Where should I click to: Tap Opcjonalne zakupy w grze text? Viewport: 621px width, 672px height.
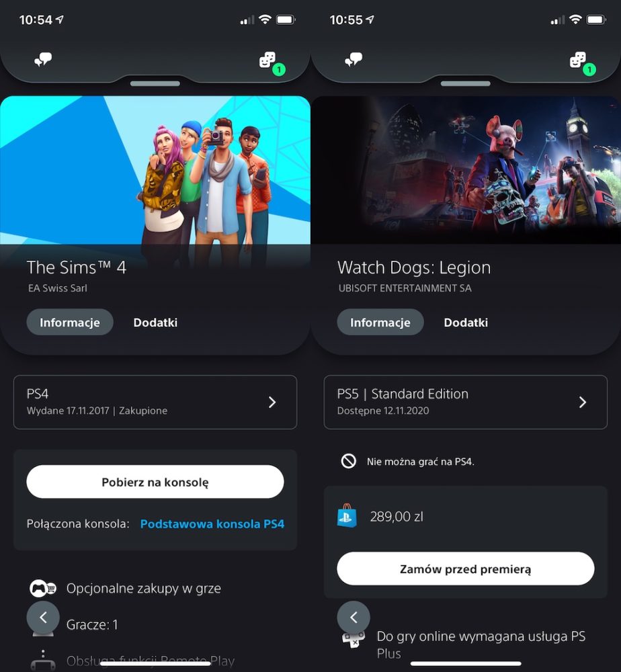tap(144, 589)
